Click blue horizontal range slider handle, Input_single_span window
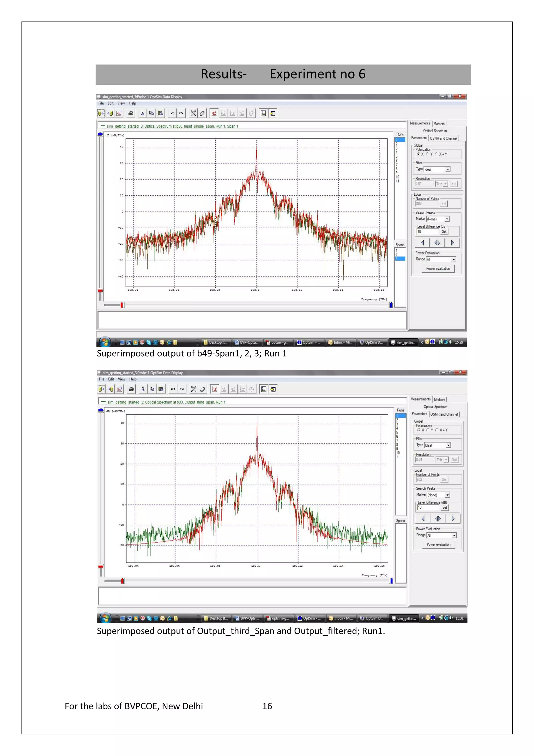The image size is (534, 756). [x=391, y=305]
